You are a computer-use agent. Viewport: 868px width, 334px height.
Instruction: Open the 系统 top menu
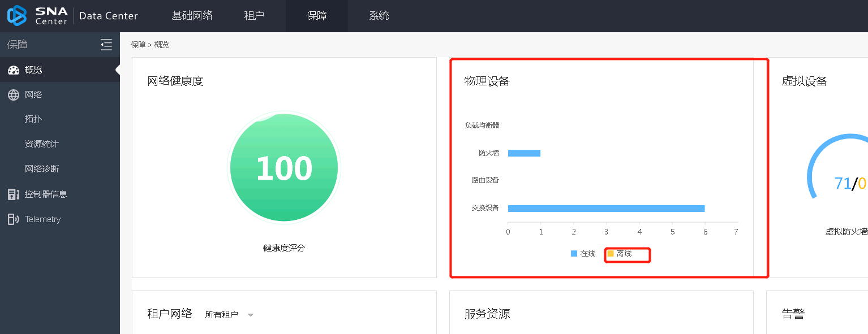379,16
